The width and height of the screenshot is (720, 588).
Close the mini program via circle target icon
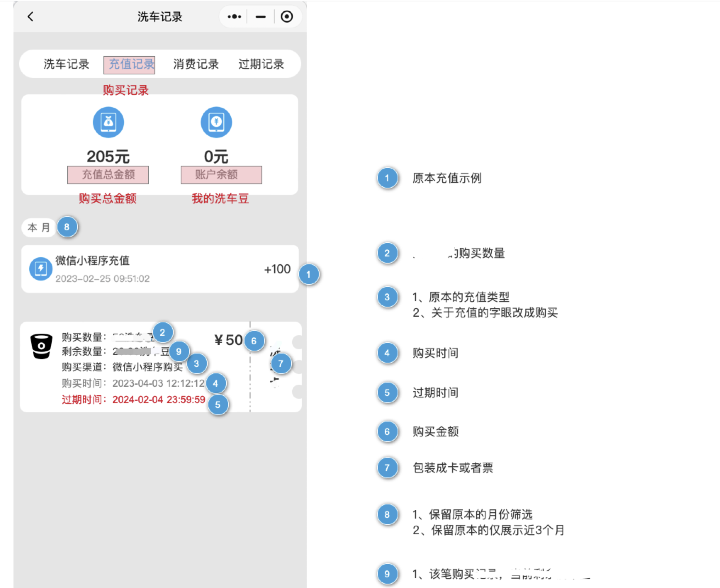point(287,16)
